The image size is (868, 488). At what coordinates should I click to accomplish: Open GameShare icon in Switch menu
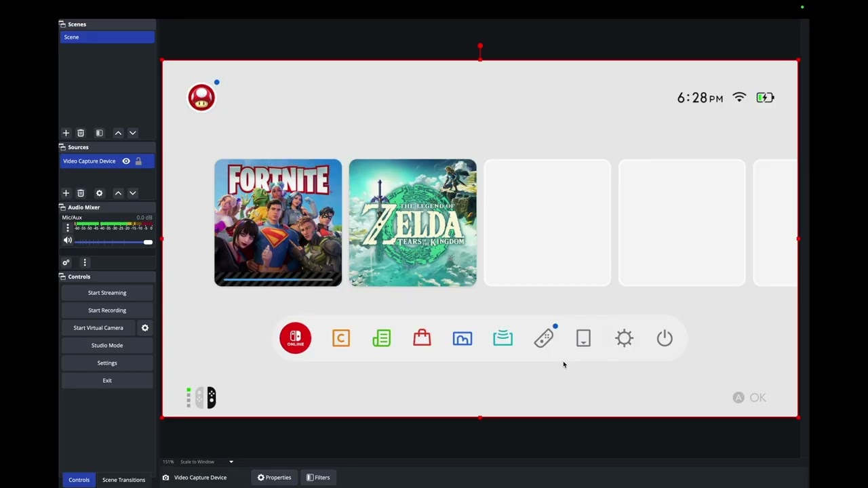point(503,338)
